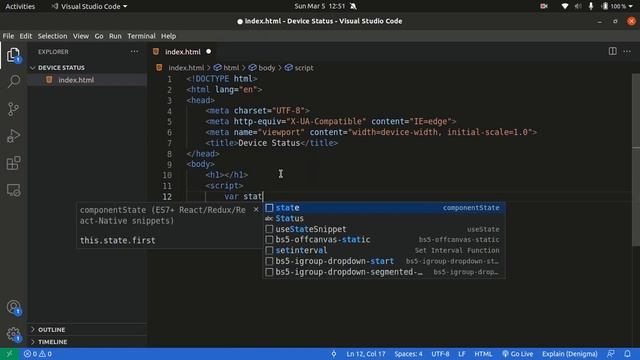
Task: Click the feedback icon in status bar
Action: (611, 354)
